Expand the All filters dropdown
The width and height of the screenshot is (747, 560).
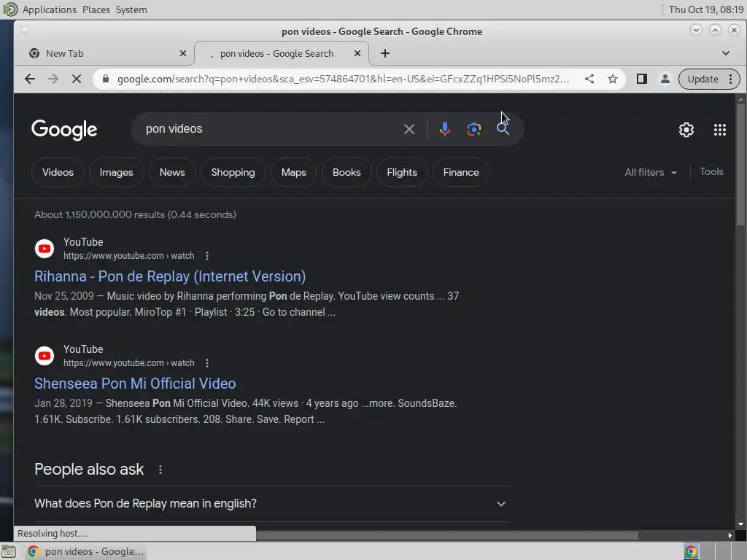(x=650, y=172)
